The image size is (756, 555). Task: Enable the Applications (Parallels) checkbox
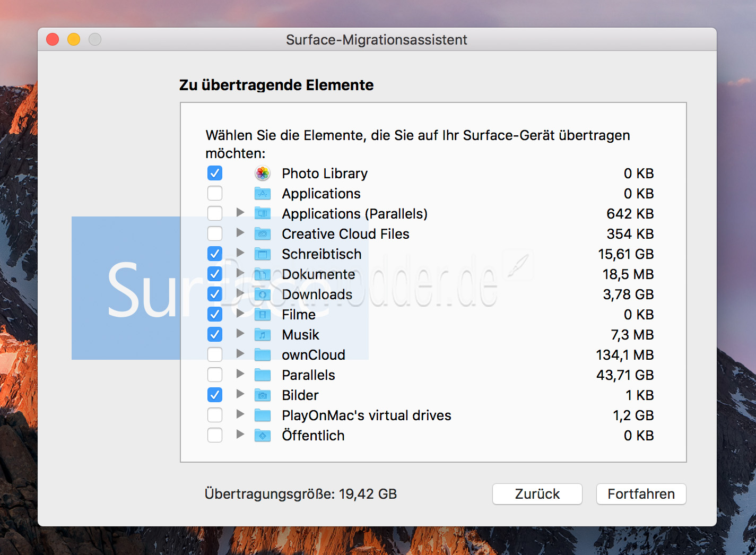click(x=215, y=213)
